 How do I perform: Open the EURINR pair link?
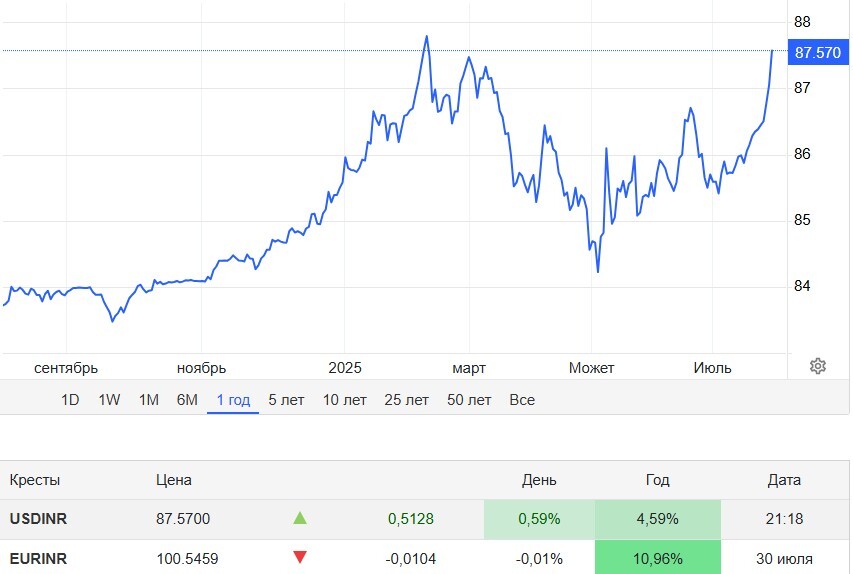(38, 558)
